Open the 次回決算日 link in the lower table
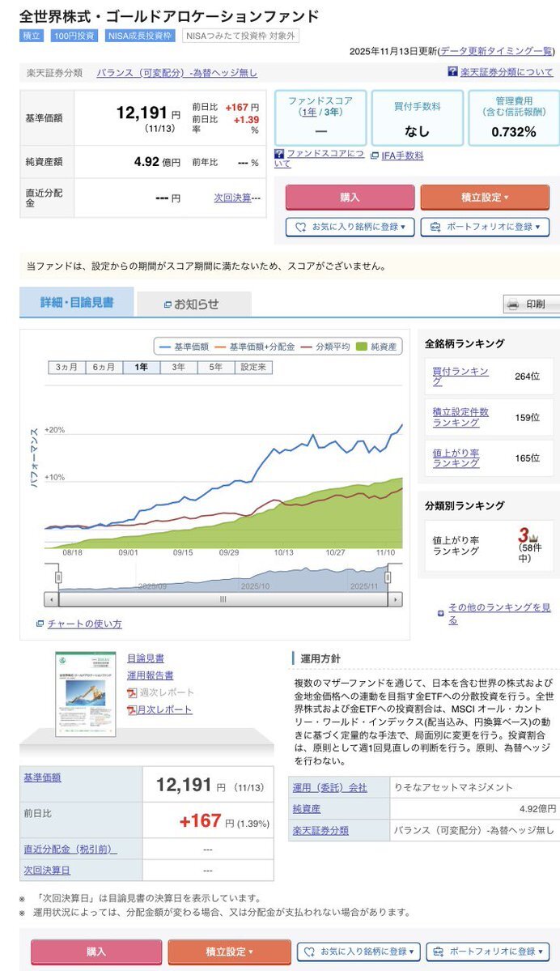 (x=47, y=870)
